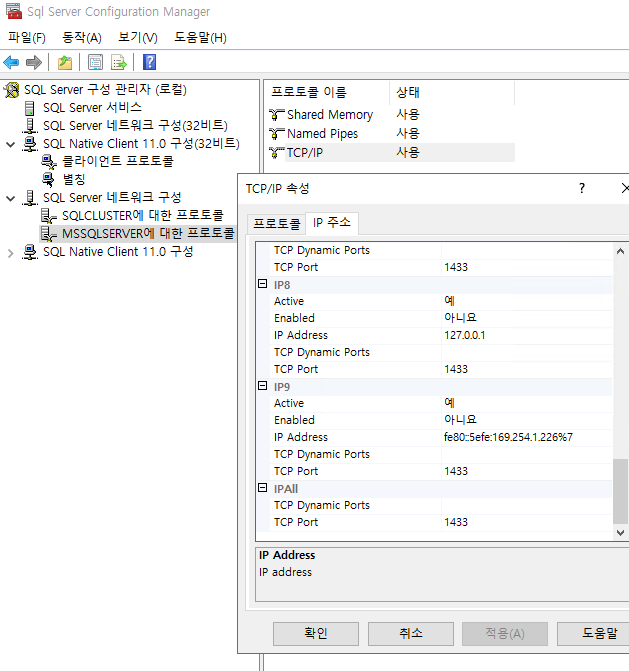Screen dimensions: 629x671
Task: Collapse the IP9 property group
Action: (x=263, y=386)
